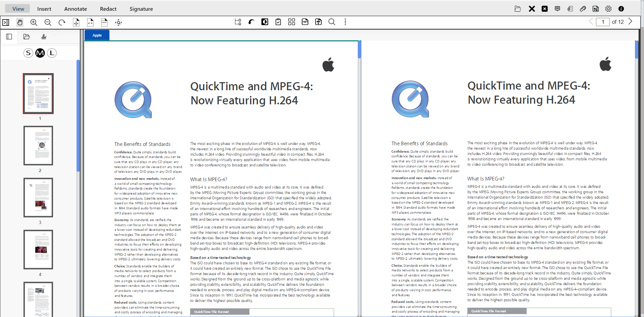644x317 pixels.
Task: Open the document properties icon
Action: (570, 9)
